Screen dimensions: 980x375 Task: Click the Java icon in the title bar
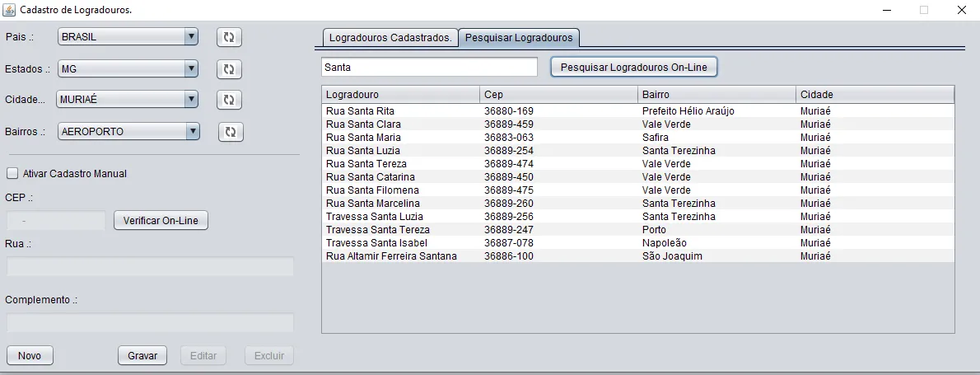(x=10, y=10)
